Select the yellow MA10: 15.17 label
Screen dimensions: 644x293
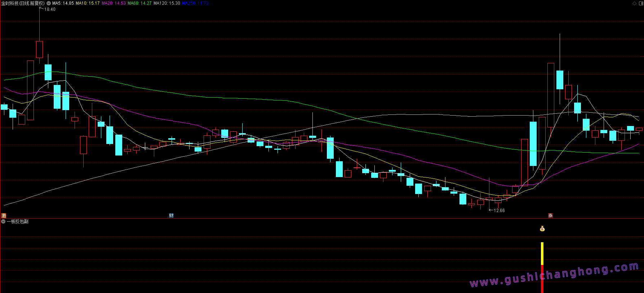(88, 3)
